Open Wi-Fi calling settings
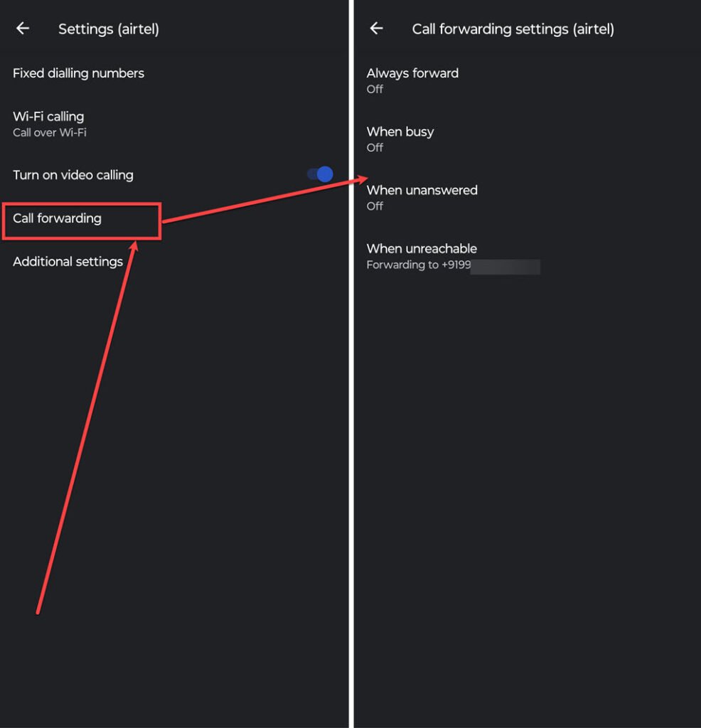 pyautogui.click(x=48, y=117)
